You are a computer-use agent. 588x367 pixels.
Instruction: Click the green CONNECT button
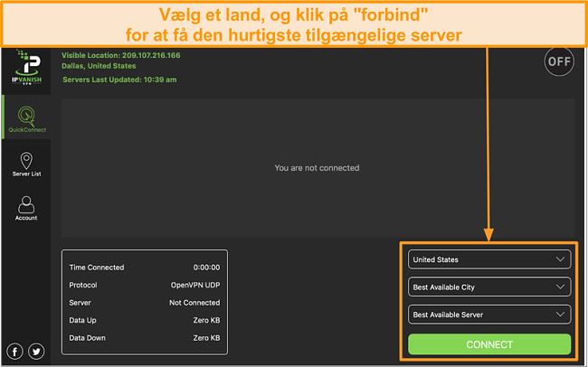coord(489,344)
